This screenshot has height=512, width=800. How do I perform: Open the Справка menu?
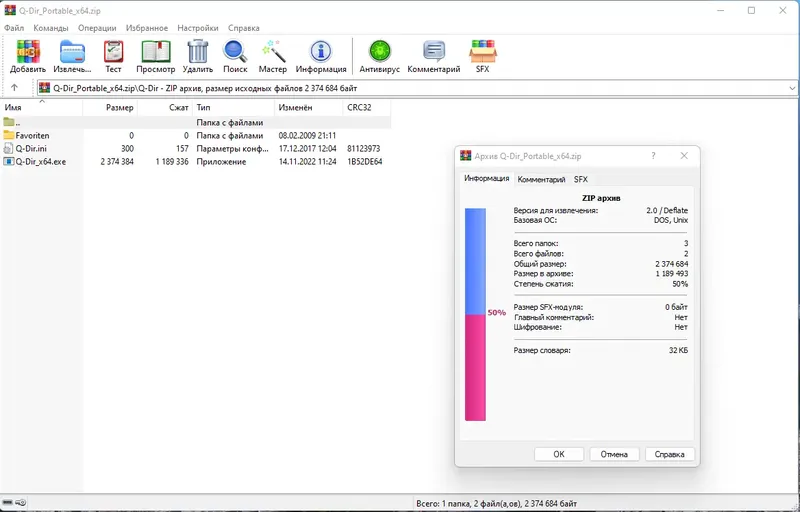[x=243, y=28]
